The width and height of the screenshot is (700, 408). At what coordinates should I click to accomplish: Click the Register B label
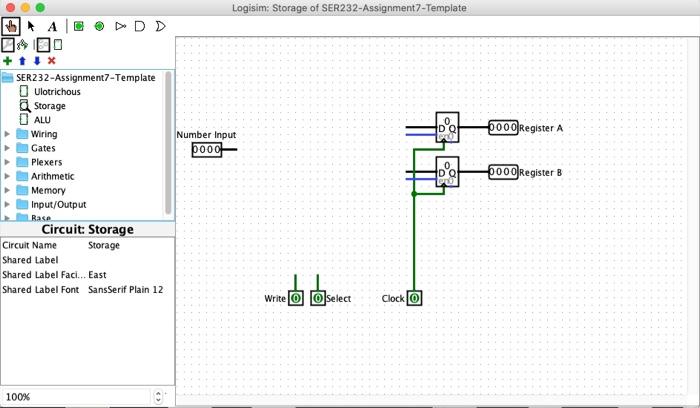point(541,173)
